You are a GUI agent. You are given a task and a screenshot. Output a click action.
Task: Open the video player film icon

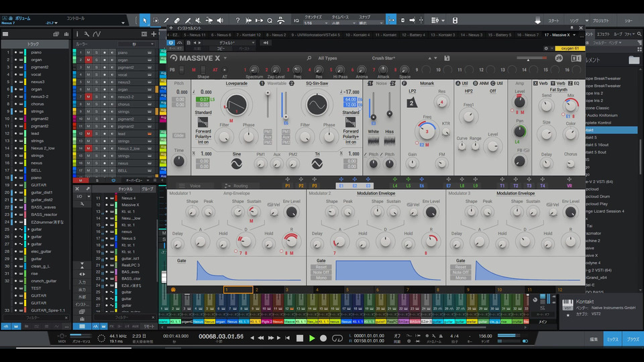coord(455,20)
